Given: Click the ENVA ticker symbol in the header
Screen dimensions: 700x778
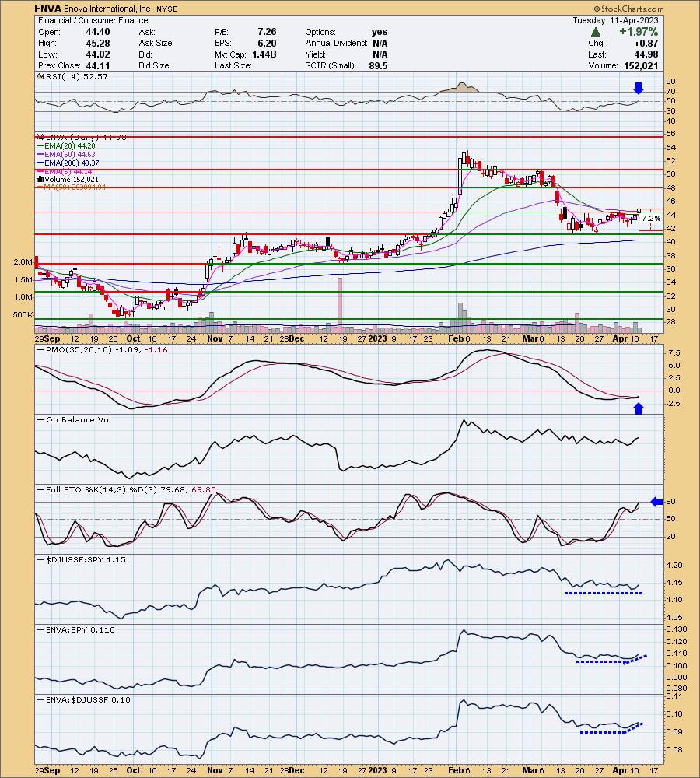Looking at the screenshot, I should click(x=48, y=9).
